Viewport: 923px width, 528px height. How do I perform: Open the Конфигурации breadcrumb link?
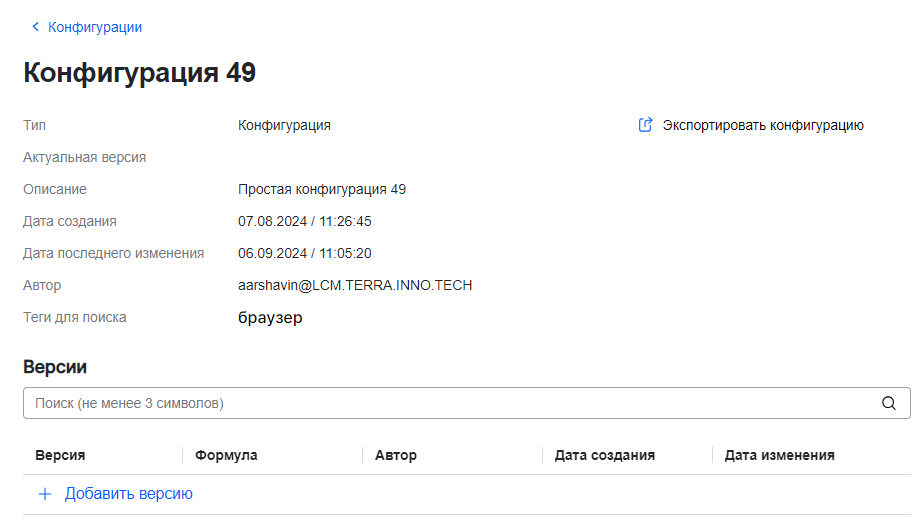pos(95,27)
